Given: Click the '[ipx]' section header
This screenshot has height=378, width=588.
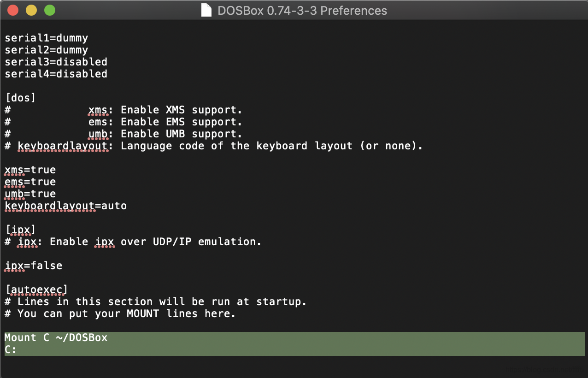Looking at the screenshot, I should click(x=20, y=230).
